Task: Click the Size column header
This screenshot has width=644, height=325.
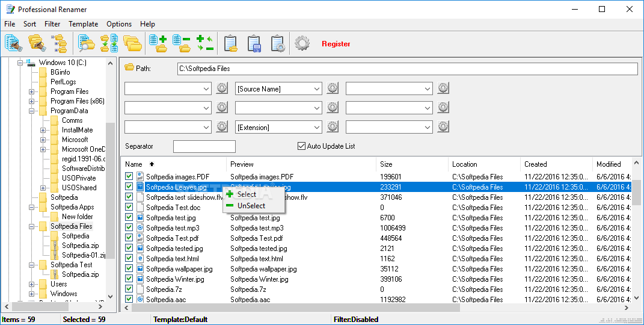Action: pyautogui.click(x=412, y=164)
